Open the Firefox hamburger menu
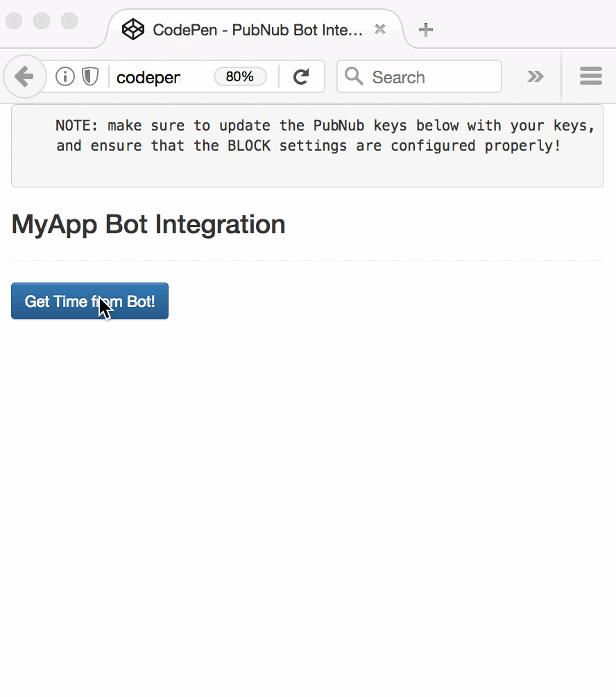This screenshot has height=697, width=616. pyautogui.click(x=590, y=76)
